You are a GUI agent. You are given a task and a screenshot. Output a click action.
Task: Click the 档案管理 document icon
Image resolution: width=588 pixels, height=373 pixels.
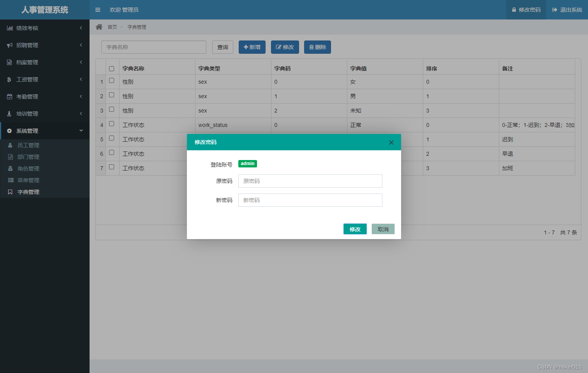(x=9, y=62)
